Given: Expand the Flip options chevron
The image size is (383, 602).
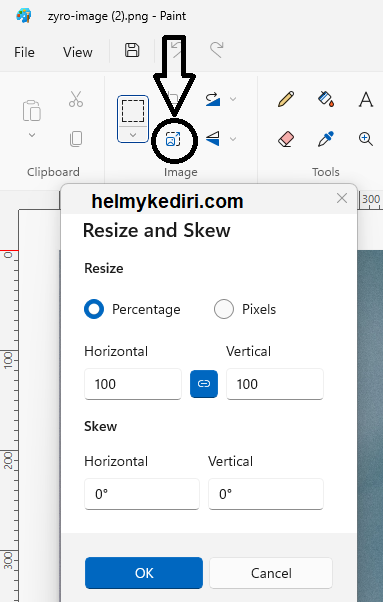Looking at the screenshot, I should click(x=233, y=139).
